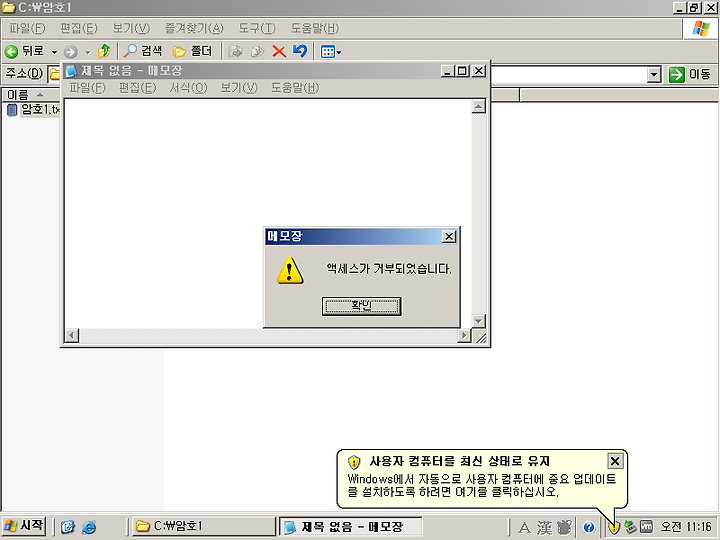Open Explorer 보기(V) menu

click(131, 28)
